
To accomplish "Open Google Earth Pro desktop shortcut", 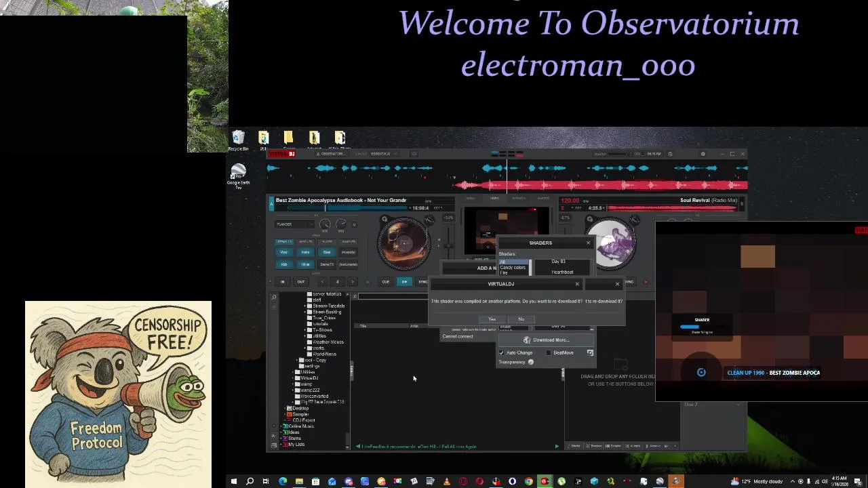I will (x=238, y=176).
